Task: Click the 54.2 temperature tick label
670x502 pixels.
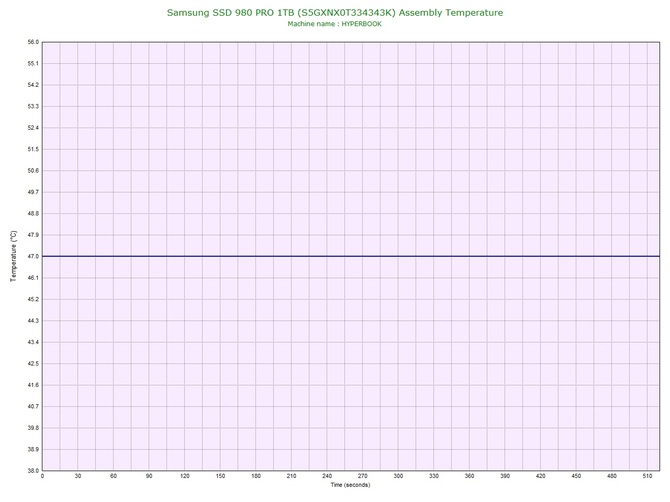Action: [x=33, y=85]
